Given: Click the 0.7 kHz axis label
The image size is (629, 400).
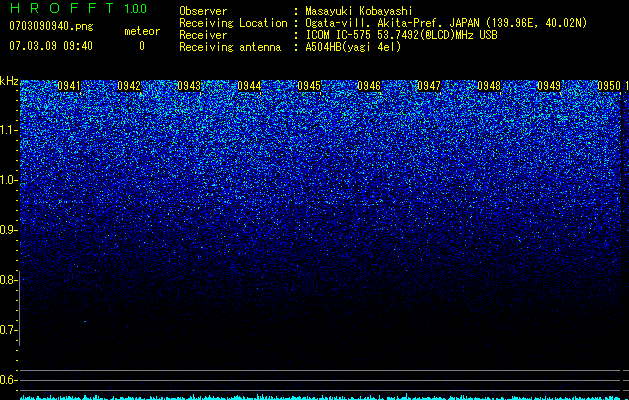Looking at the screenshot, I should click(9, 330).
